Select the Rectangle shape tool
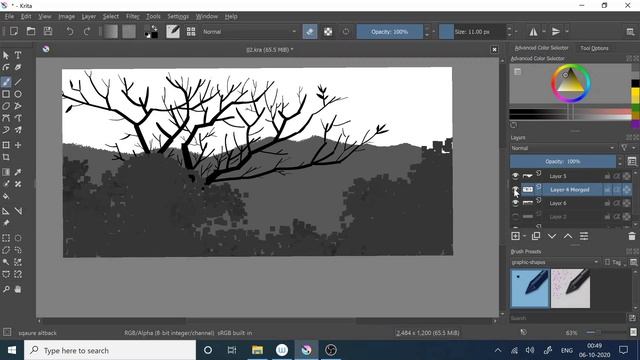Viewport: 640px width, 360px height. [x=6, y=94]
